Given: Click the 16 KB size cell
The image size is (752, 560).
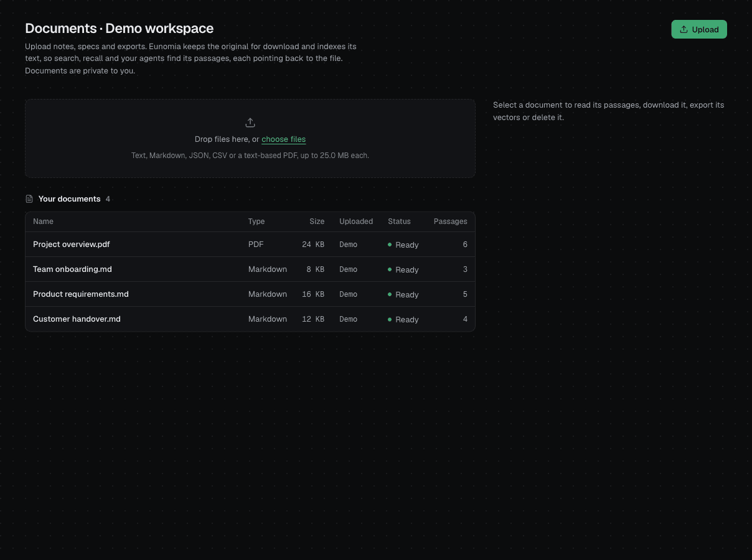Looking at the screenshot, I should click(313, 294).
